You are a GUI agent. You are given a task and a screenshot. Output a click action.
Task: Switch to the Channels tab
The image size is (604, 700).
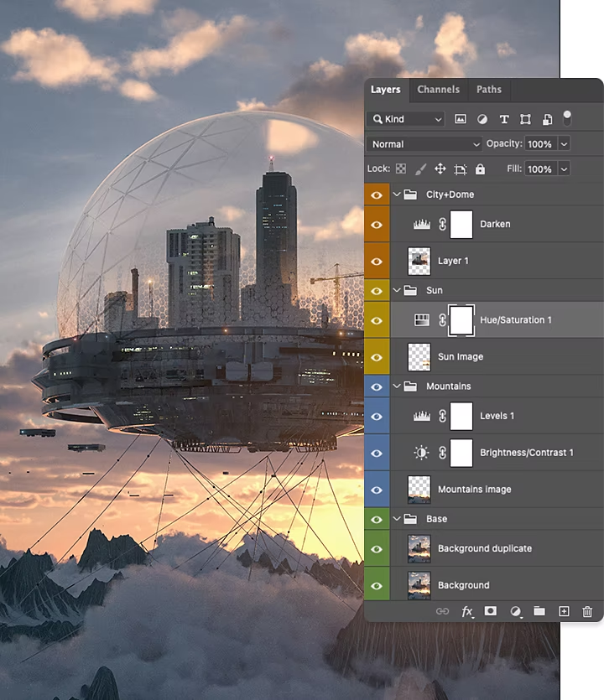tap(438, 90)
